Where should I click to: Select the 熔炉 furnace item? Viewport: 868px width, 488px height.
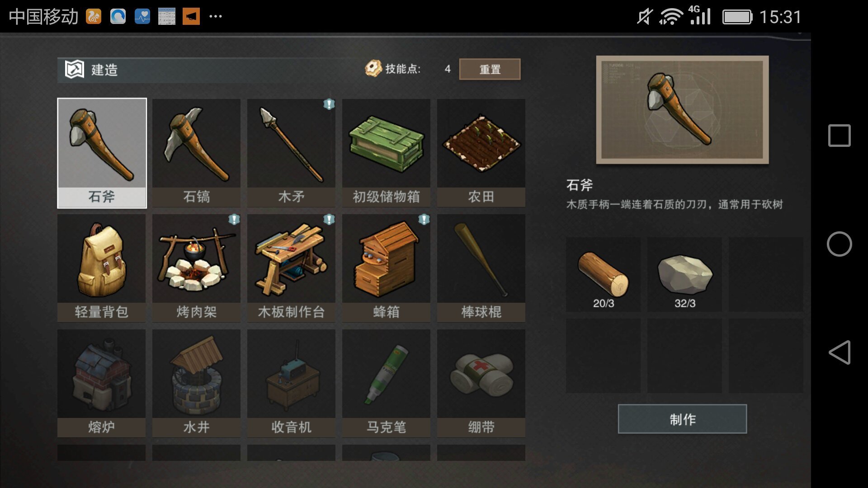point(101,383)
